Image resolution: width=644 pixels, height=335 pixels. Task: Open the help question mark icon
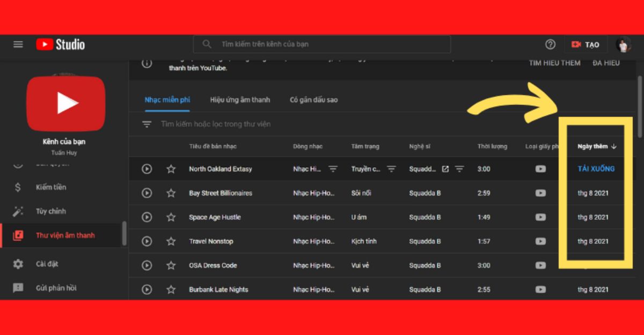[550, 44]
